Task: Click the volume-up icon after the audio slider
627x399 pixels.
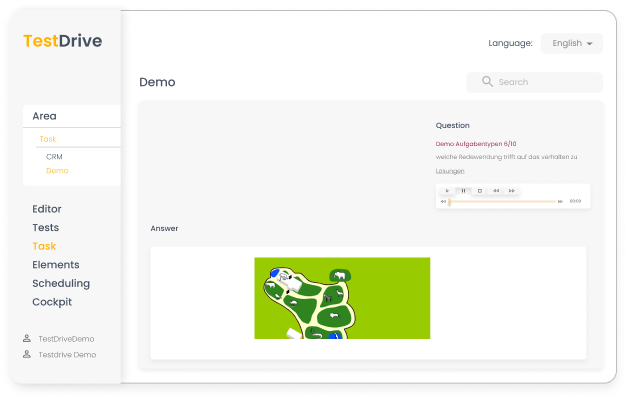Action: [x=560, y=201]
